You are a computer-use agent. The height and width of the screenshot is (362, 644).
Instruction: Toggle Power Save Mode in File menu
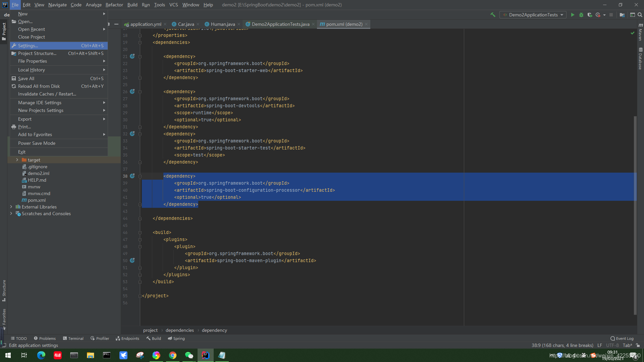pyautogui.click(x=59, y=143)
